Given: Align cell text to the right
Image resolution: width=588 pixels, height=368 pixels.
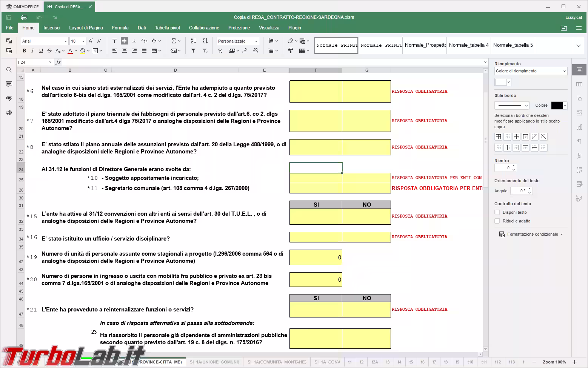Looking at the screenshot, I should coord(134,51).
